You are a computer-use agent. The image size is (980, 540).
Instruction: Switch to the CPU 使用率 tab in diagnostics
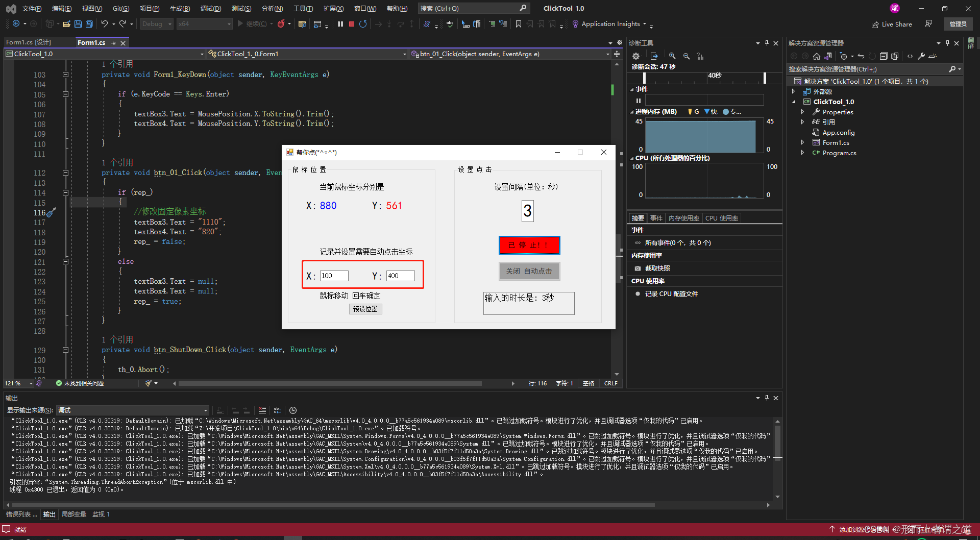coord(722,218)
